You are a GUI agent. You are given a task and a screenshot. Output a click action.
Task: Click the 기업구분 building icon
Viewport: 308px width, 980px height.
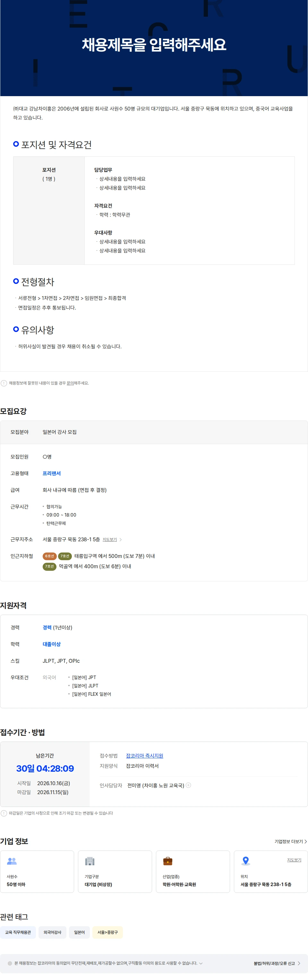[90, 861]
